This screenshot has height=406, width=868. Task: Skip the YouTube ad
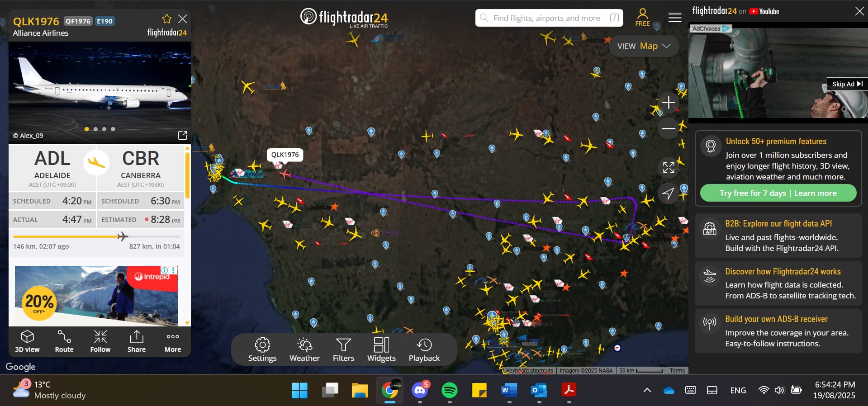[x=847, y=84]
